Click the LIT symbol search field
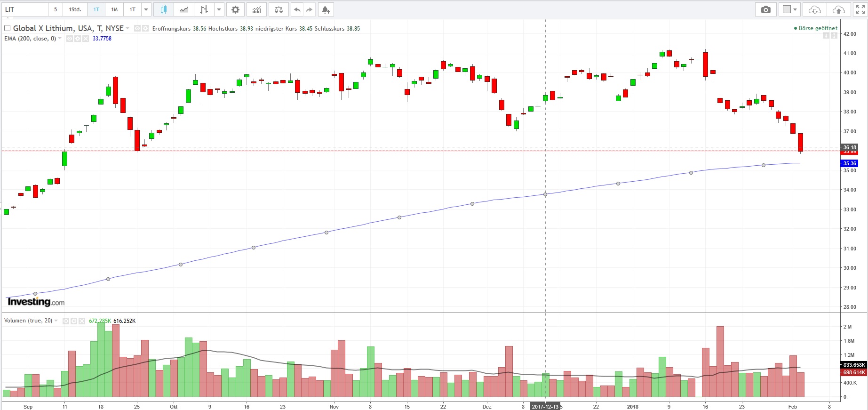The height and width of the screenshot is (410, 868). point(24,9)
